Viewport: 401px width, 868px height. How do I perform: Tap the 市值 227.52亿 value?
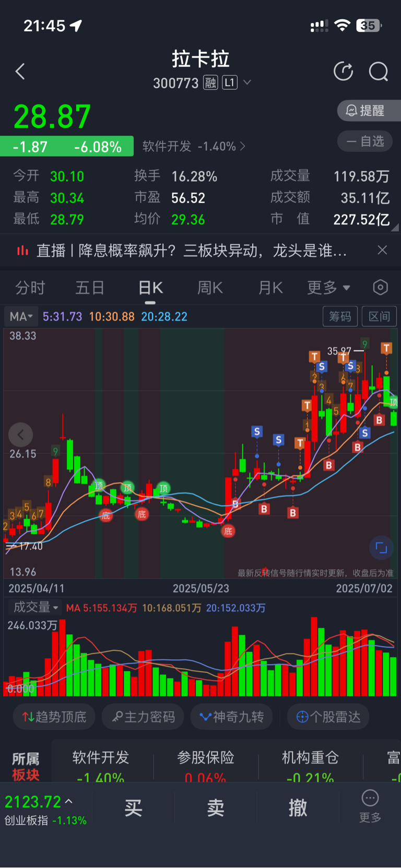(x=361, y=219)
